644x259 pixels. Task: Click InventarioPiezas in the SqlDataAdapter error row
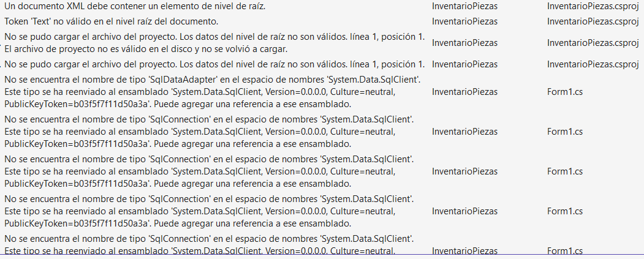464,92
